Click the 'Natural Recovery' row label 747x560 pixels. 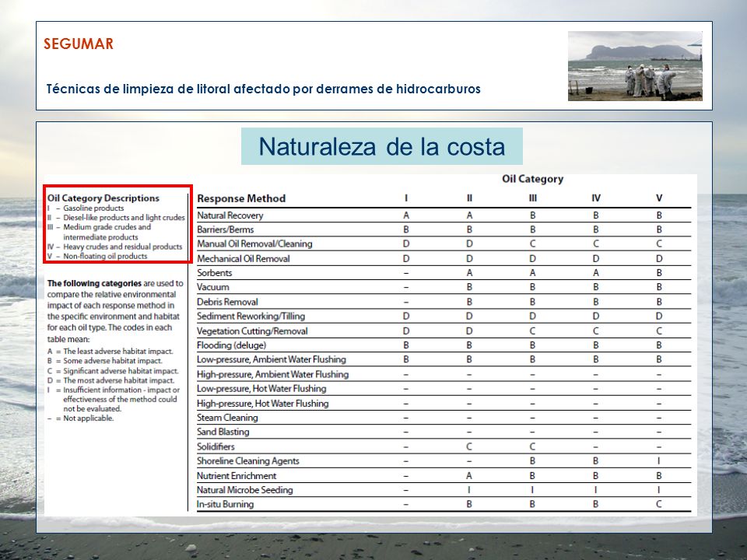tap(230, 215)
